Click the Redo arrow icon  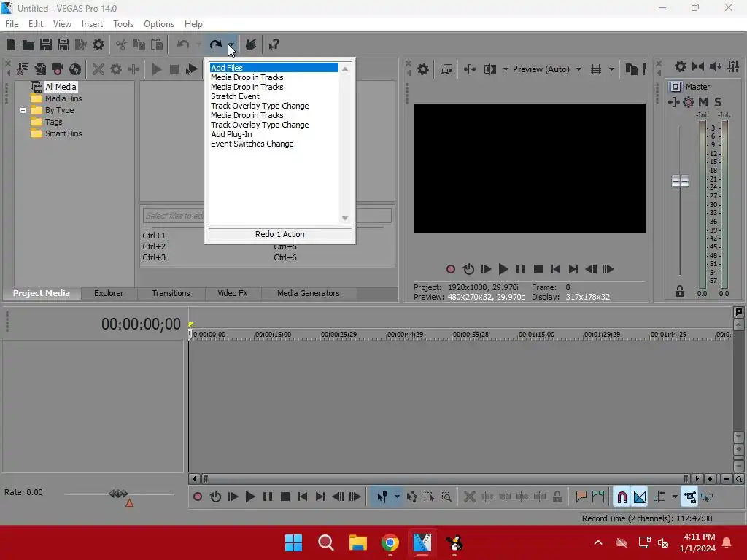(x=215, y=44)
